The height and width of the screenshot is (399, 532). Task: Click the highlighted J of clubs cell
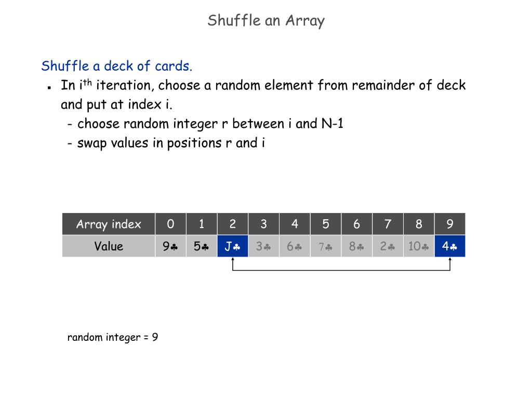point(233,246)
